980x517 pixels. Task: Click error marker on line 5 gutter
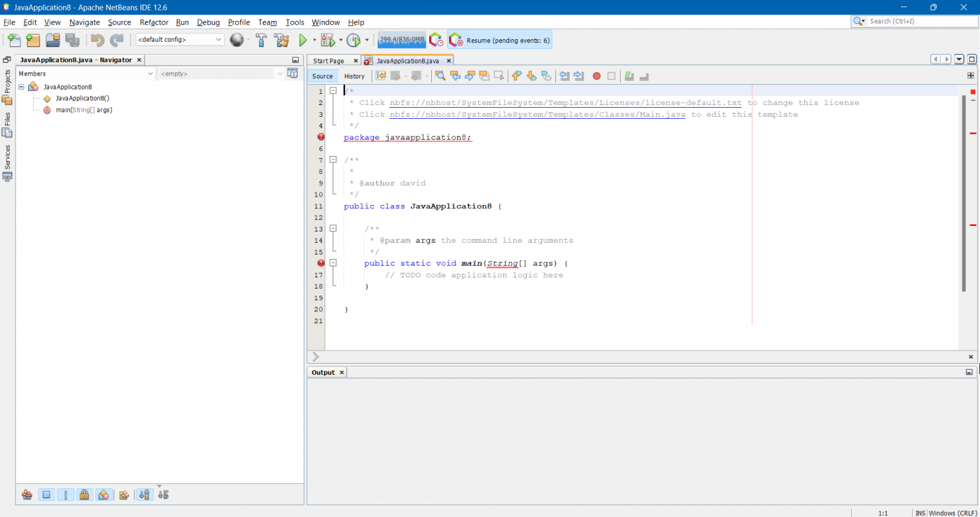point(321,137)
